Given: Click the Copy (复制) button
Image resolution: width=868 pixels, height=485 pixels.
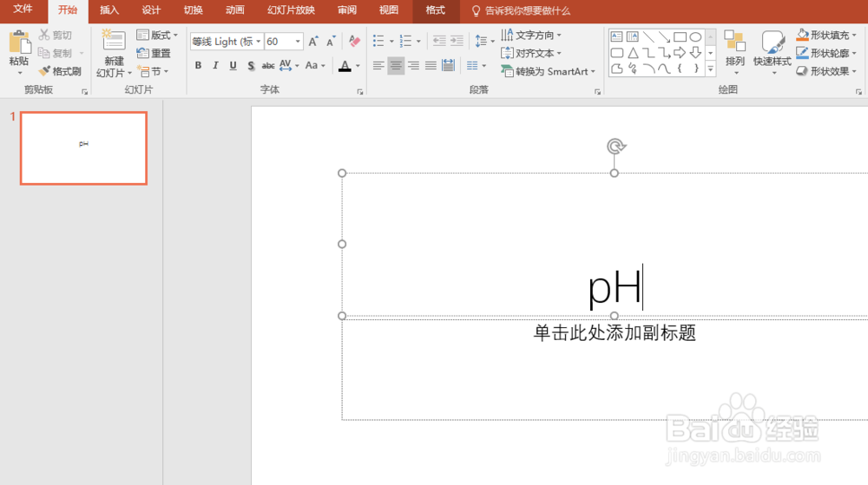Looking at the screenshot, I should point(55,53).
